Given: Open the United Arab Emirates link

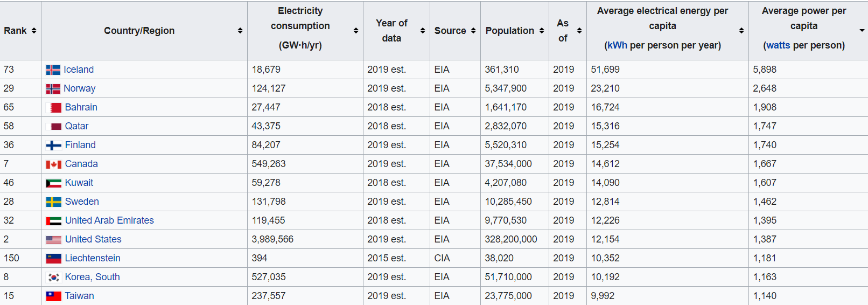Looking at the screenshot, I should click(x=109, y=220).
